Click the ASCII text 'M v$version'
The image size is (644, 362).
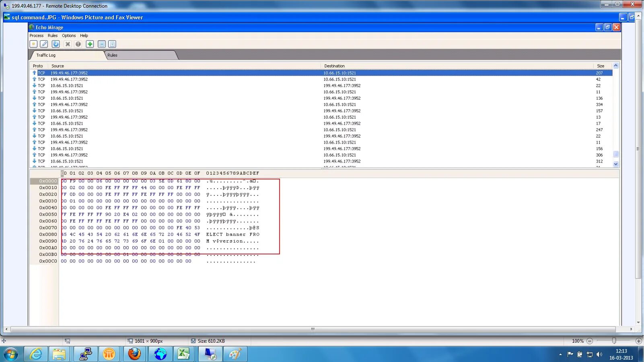(225, 241)
